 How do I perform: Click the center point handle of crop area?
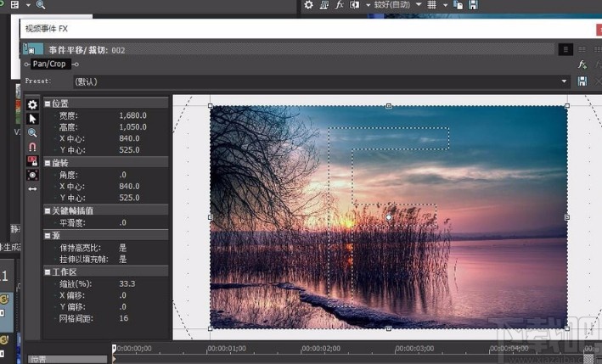point(389,217)
